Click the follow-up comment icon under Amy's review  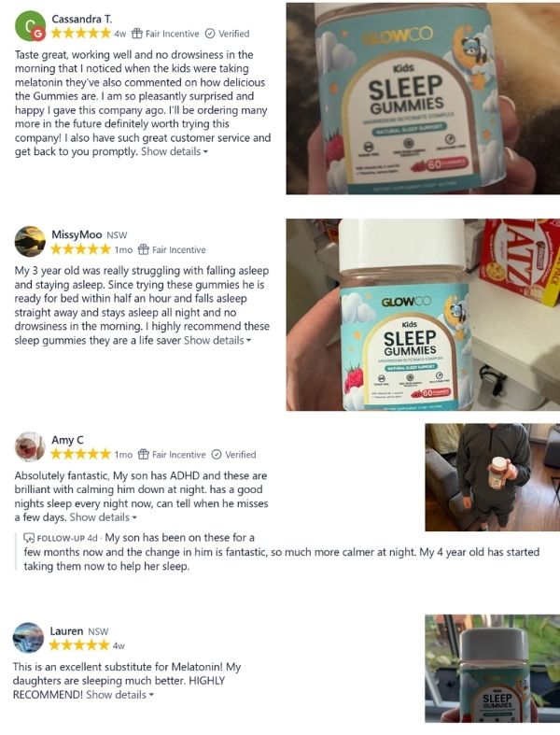[x=29, y=538]
